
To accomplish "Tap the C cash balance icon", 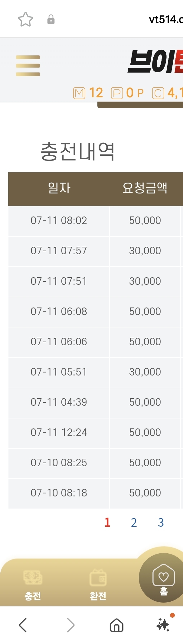I will (x=158, y=93).
